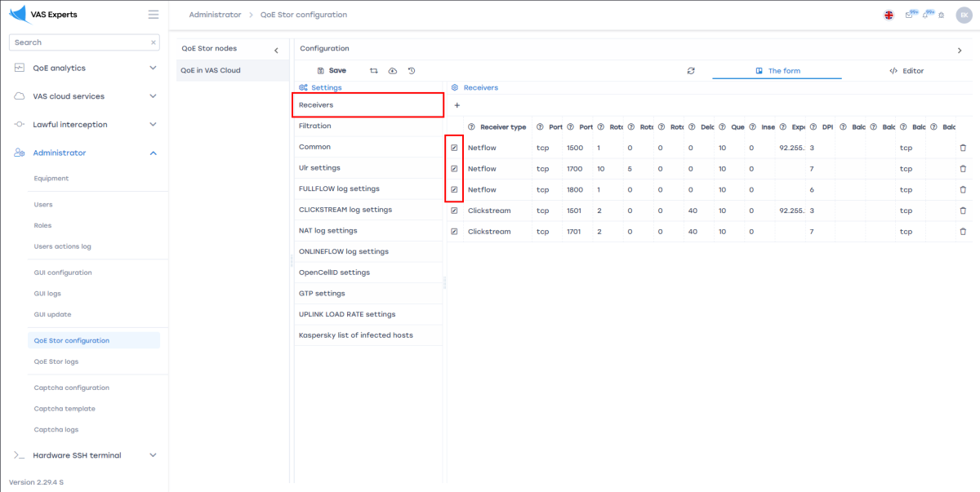Toggle checkbox for Netflow port 1800 row
The width and height of the screenshot is (980, 492).
tap(454, 189)
